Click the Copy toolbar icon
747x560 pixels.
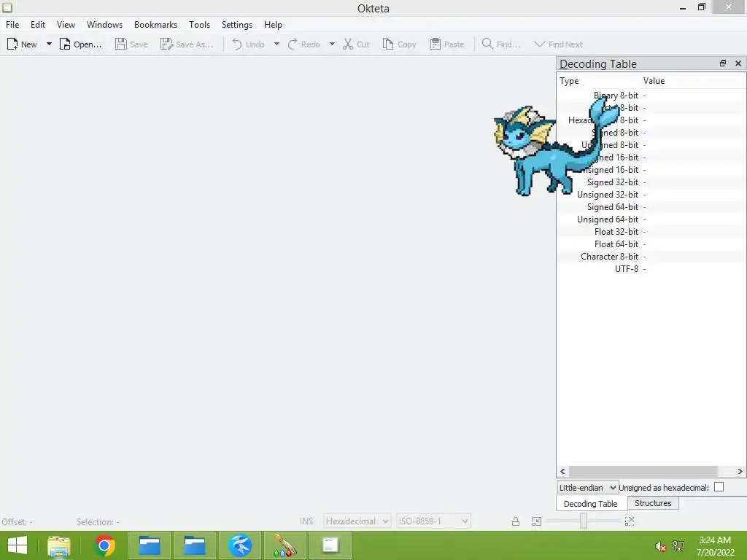(388, 44)
